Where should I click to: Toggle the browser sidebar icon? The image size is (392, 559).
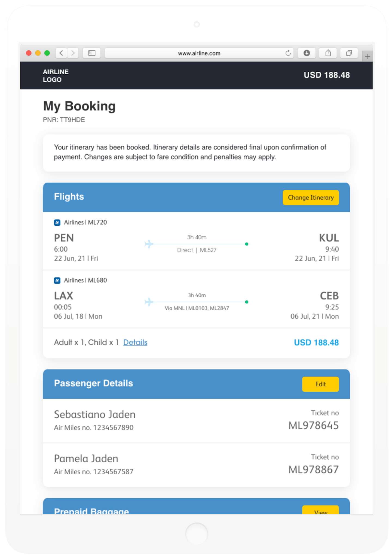92,53
